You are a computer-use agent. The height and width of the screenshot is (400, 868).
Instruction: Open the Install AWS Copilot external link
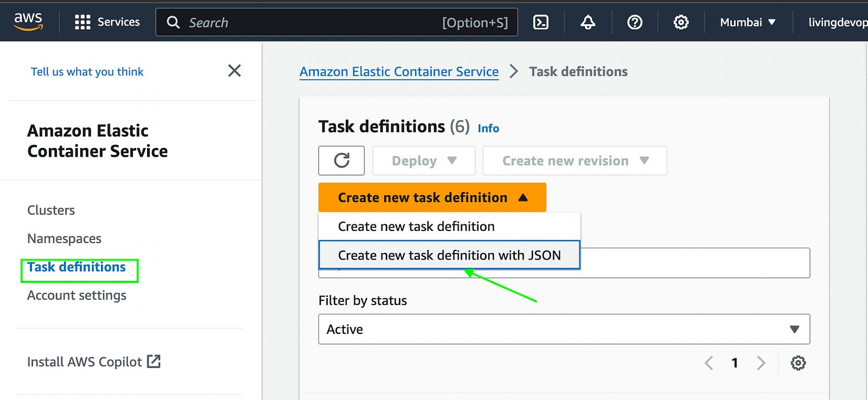[94, 362]
